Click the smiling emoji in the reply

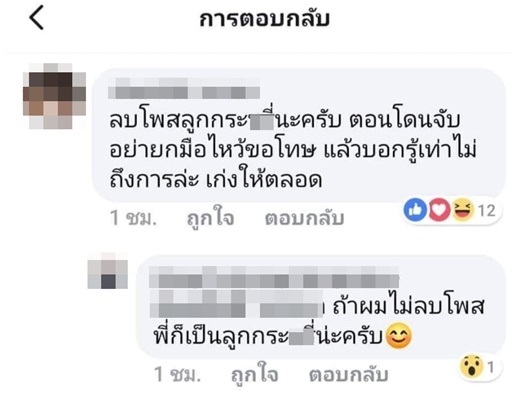[398, 337]
